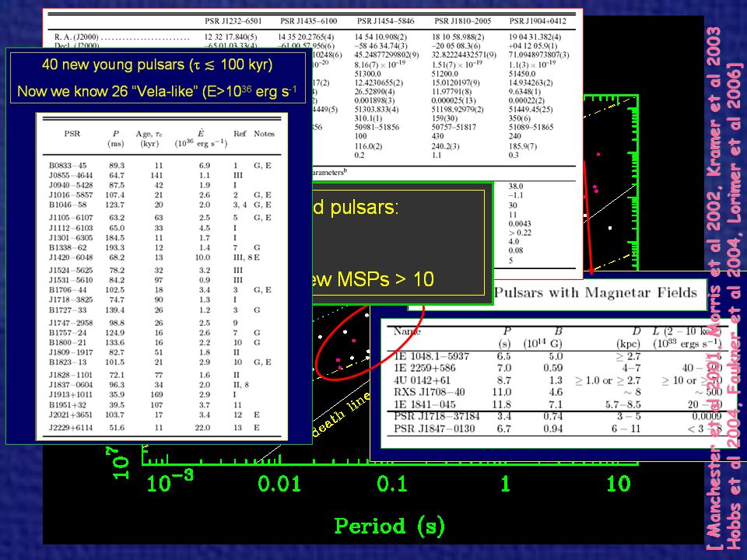
Task: Click the 'death line' plot annotation
Action: click(340, 414)
